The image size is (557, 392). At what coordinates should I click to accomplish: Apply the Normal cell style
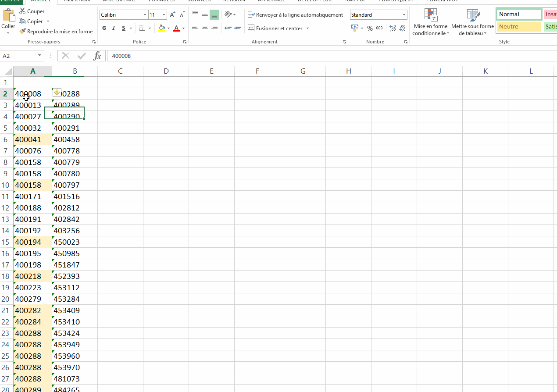[519, 14]
